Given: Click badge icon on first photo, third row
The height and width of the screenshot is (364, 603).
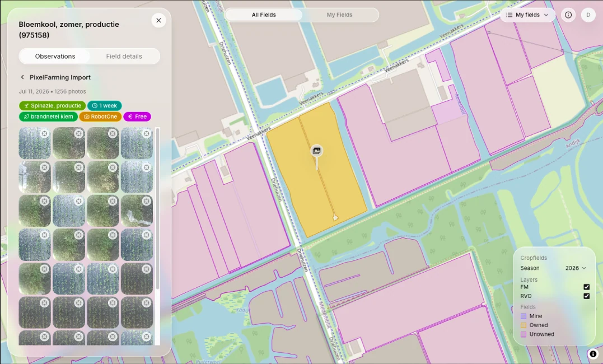Looking at the screenshot, I should [x=45, y=201].
